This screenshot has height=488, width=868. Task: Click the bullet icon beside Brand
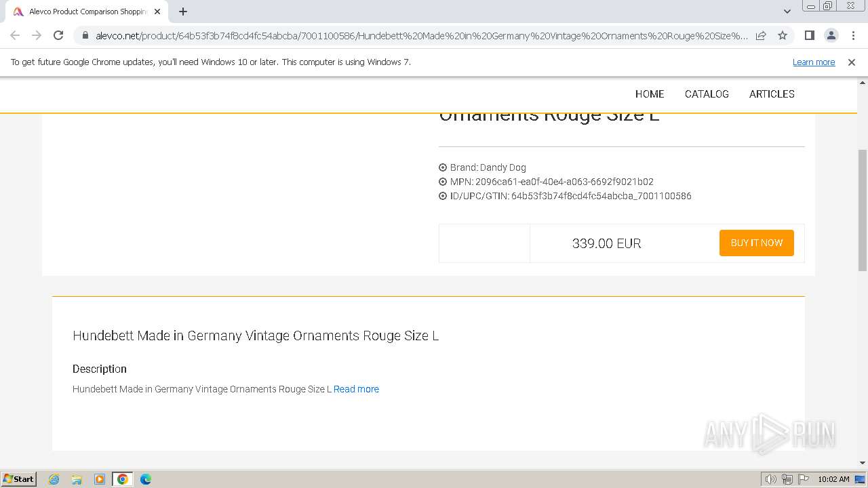coord(443,167)
